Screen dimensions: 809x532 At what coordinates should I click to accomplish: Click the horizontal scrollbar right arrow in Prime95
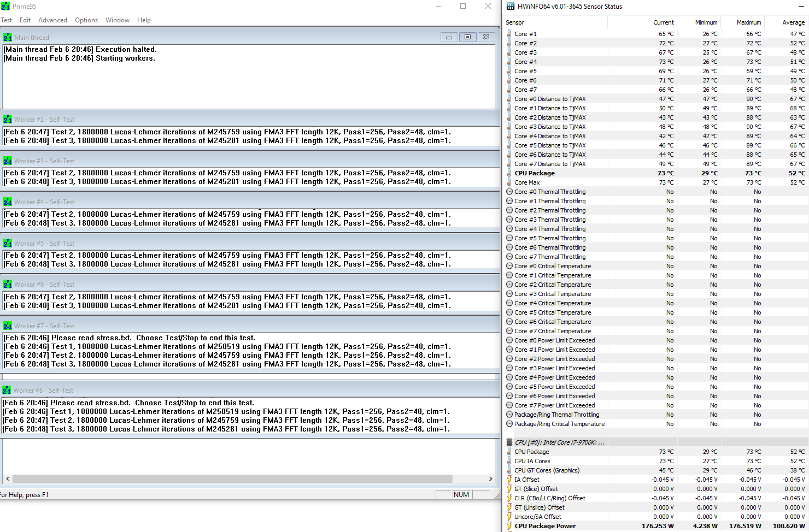click(490, 478)
